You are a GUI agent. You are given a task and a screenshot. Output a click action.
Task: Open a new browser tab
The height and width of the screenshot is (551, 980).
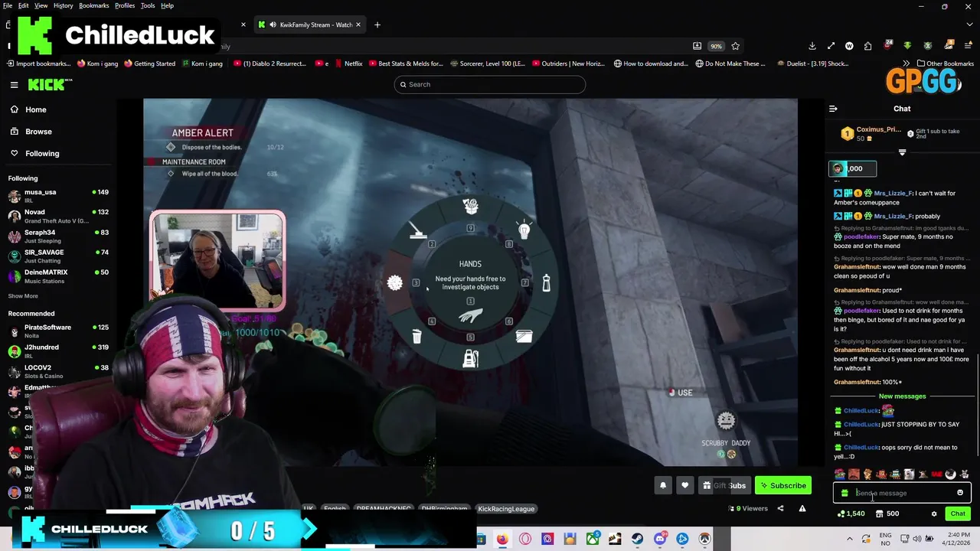coord(377,24)
